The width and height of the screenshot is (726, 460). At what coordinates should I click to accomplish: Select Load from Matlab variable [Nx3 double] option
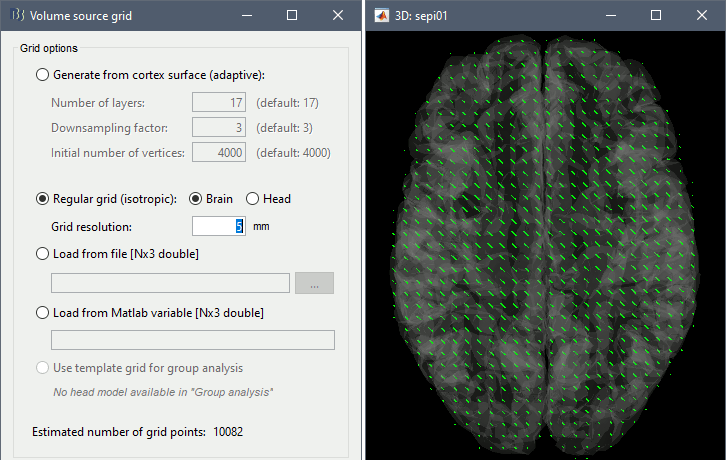(x=42, y=313)
